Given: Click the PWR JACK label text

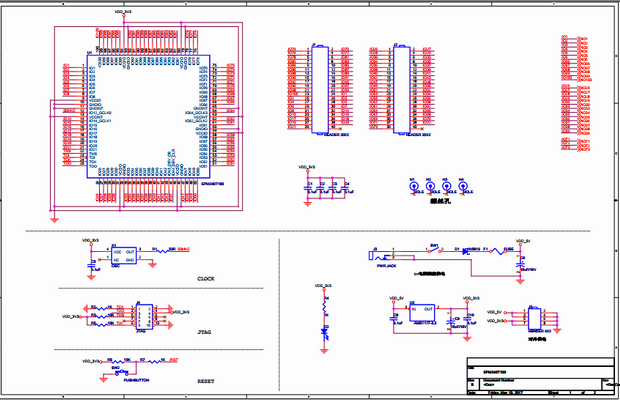Looking at the screenshot, I should point(386,266).
